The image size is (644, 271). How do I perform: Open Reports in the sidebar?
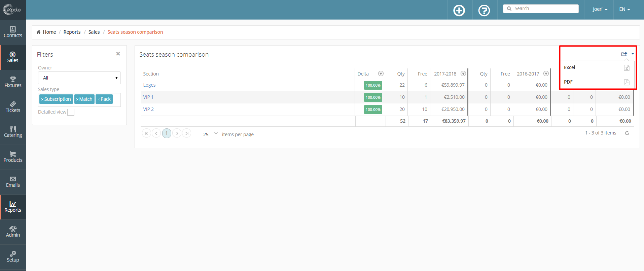pos(13,207)
